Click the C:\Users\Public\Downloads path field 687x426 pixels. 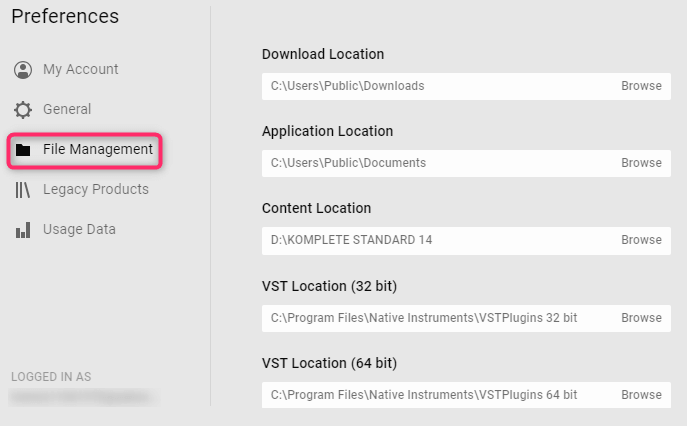pyautogui.click(x=466, y=86)
